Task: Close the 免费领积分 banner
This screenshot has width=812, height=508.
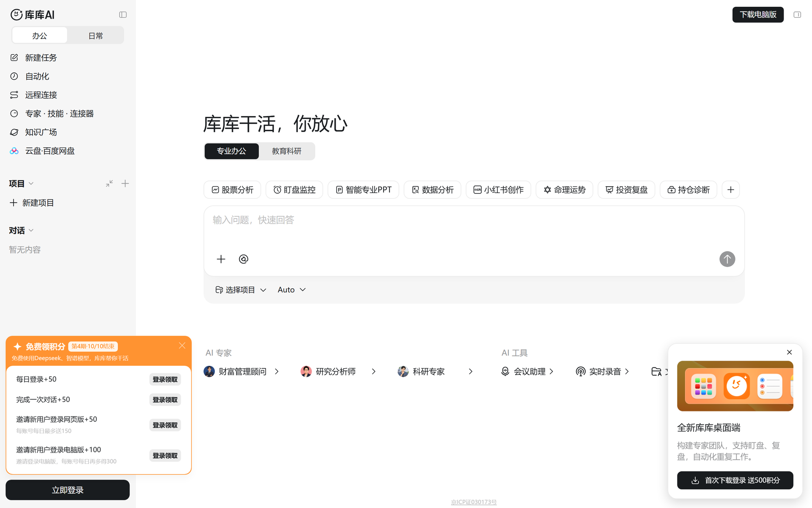Action: tap(182, 345)
